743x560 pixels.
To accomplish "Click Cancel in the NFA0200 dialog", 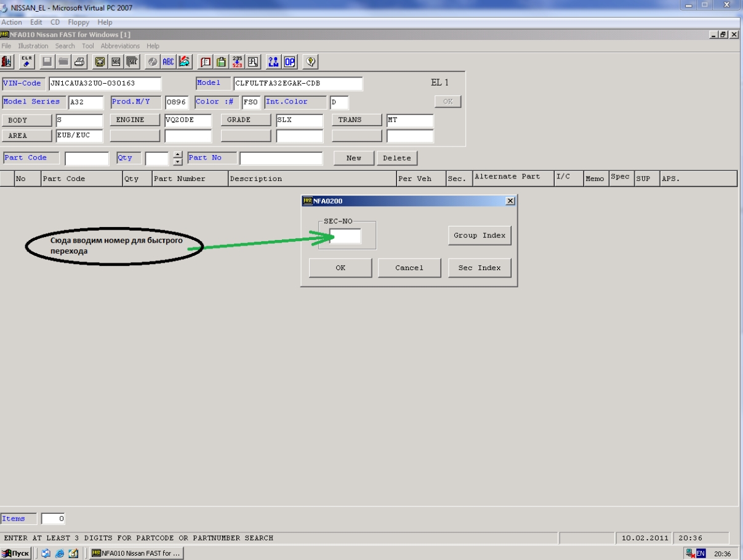I will coord(409,268).
